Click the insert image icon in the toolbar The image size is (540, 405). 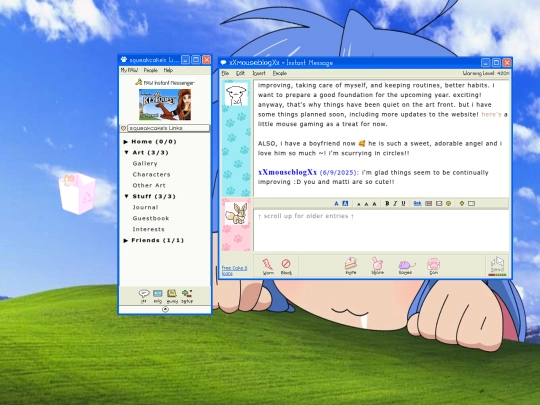pyautogui.click(x=428, y=204)
